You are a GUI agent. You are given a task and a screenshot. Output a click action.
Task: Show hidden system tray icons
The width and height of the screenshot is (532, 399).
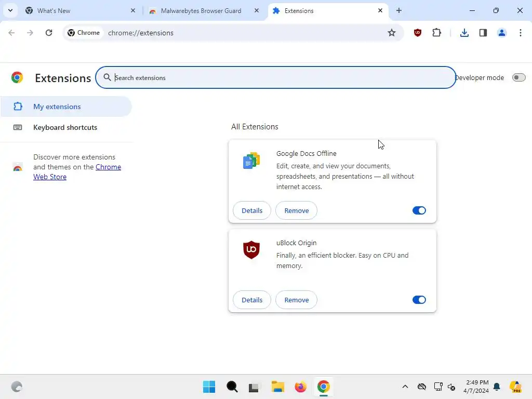click(405, 387)
